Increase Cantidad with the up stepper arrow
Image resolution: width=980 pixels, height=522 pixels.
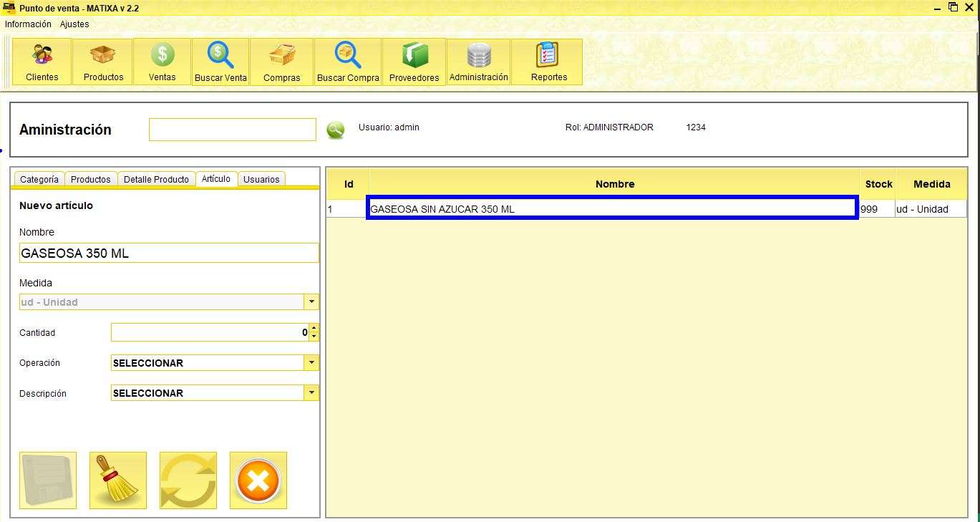coord(314,329)
